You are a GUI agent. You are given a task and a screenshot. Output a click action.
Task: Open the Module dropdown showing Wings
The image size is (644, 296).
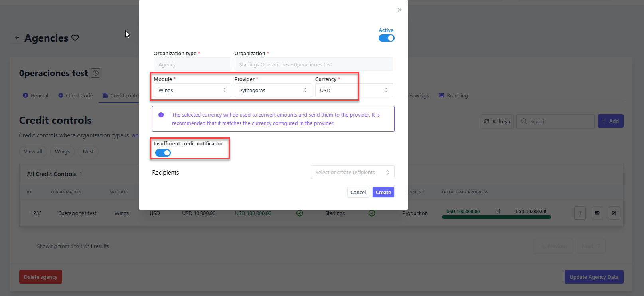[x=192, y=90]
